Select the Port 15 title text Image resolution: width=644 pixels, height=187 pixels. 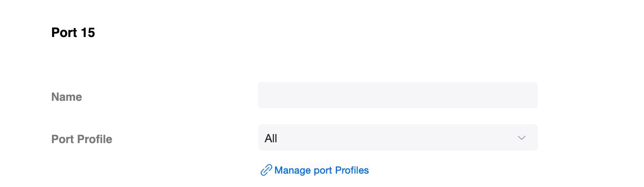coord(73,33)
